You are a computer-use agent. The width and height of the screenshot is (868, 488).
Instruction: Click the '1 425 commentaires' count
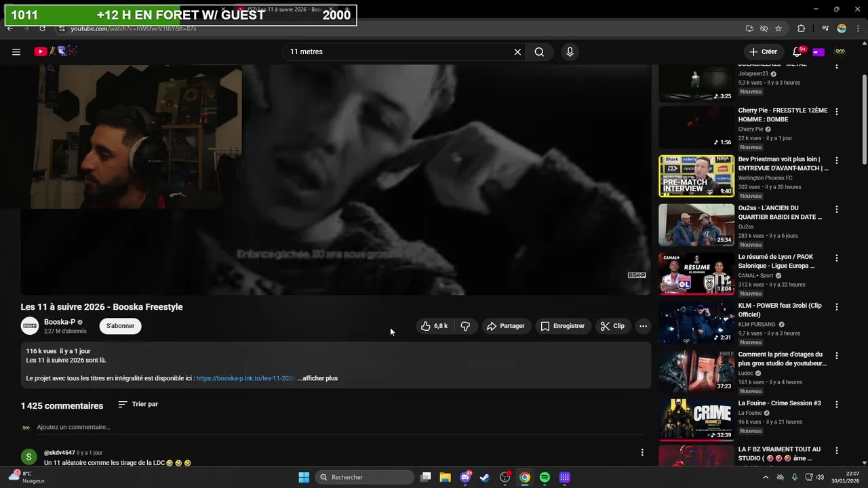pyautogui.click(x=62, y=405)
